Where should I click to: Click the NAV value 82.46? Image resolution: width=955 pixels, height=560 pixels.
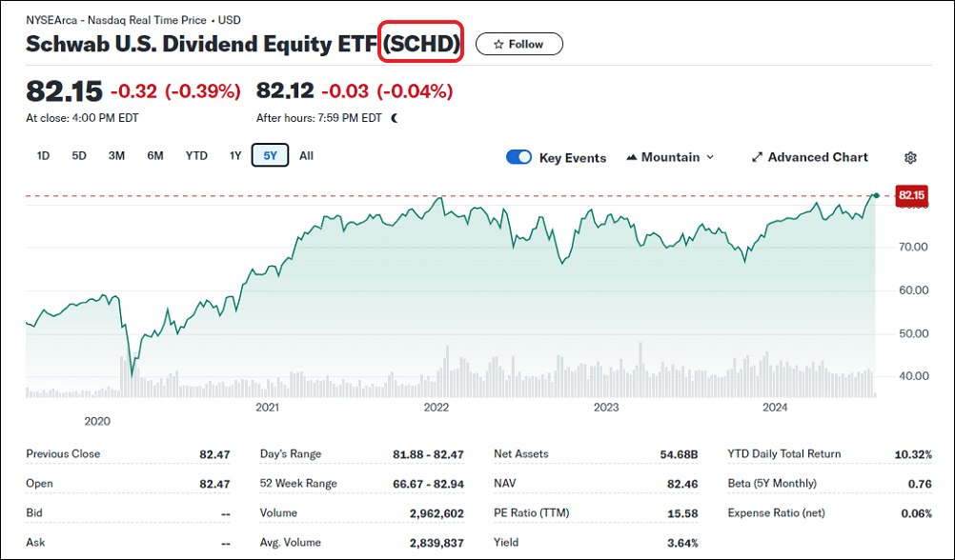point(682,485)
